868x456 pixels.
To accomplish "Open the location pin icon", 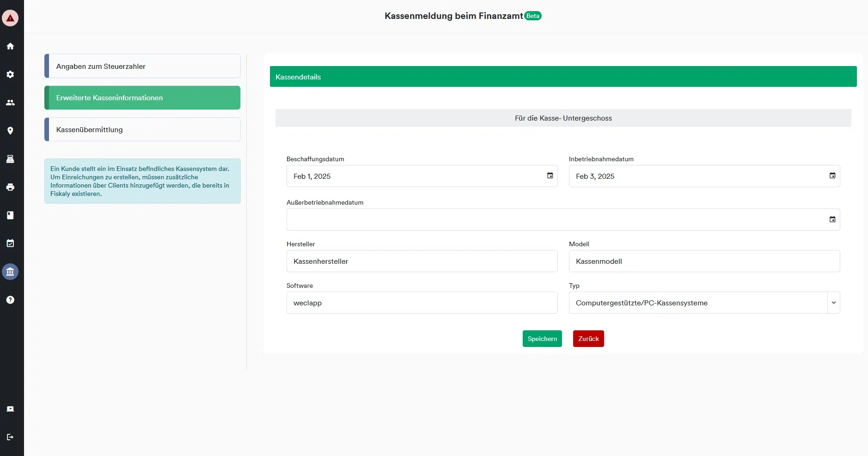I will [10, 131].
